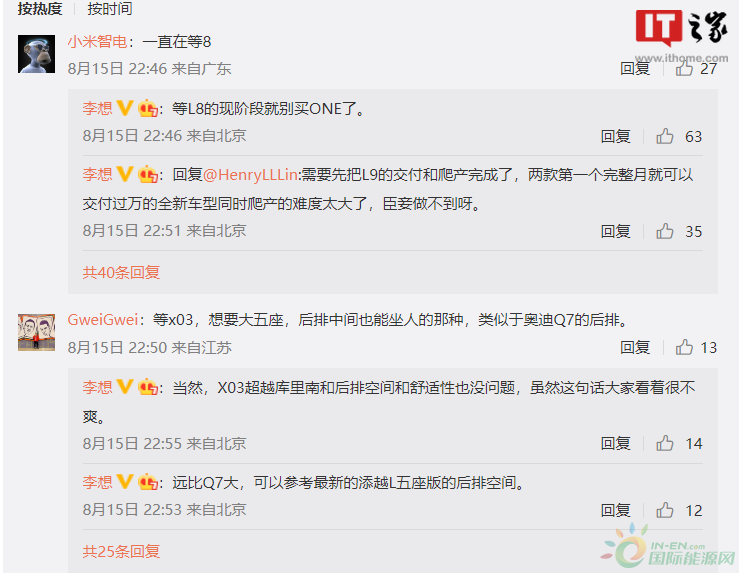Like 小米智电's comment with 27 likes
The image size is (740, 573).
click(x=684, y=68)
